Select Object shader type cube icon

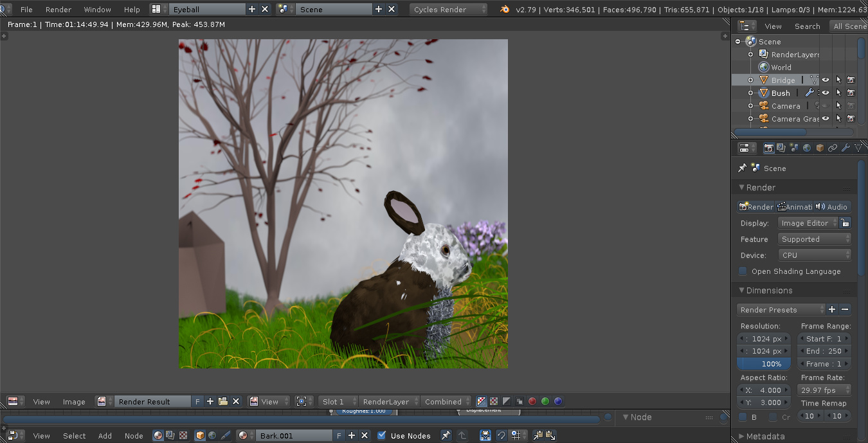(x=200, y=435)
